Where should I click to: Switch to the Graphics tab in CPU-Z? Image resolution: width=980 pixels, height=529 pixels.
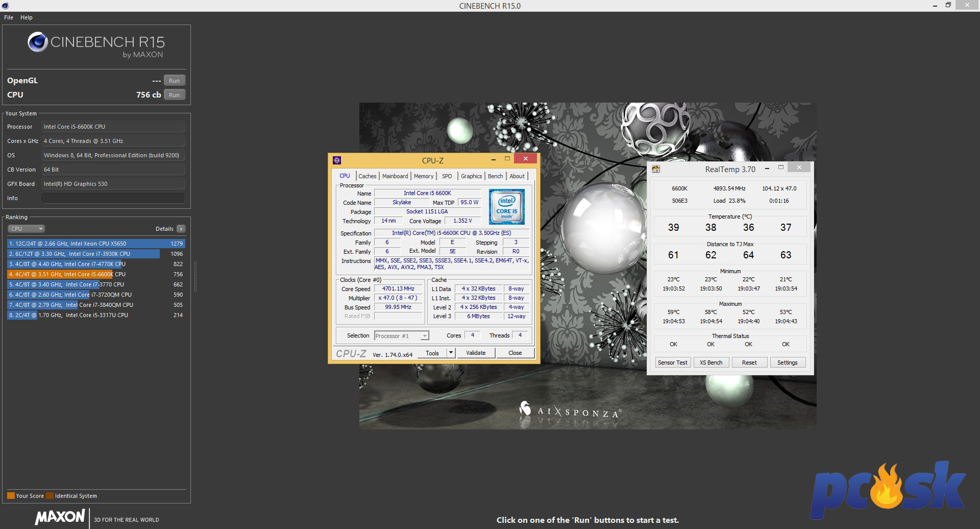pyautogui.click(x=471, y=176)
